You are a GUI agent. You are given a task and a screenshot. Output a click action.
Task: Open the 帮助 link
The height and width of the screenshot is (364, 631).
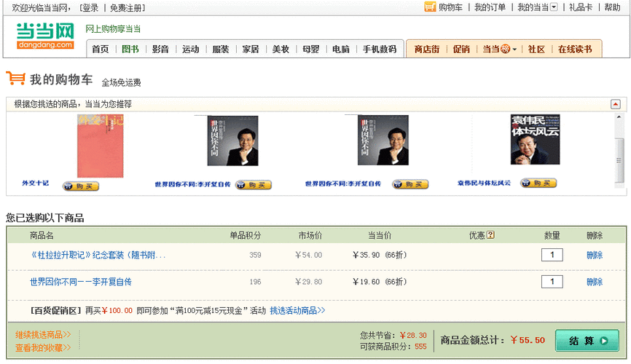pyautogui.click(x=612, y=7)
